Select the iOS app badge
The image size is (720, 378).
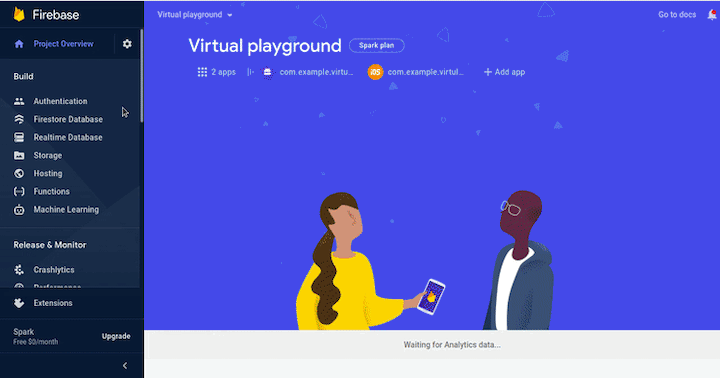click(x=375, y=72)
